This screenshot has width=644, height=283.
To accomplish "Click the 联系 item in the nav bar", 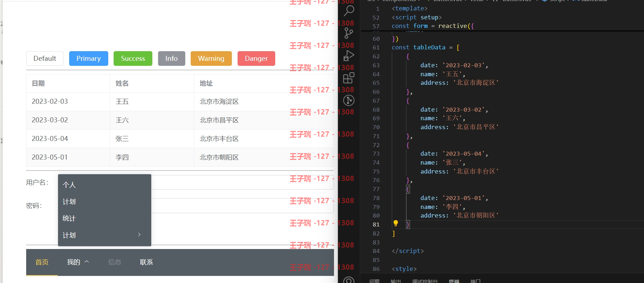I will pyautogui.click(x=146, y=262).
